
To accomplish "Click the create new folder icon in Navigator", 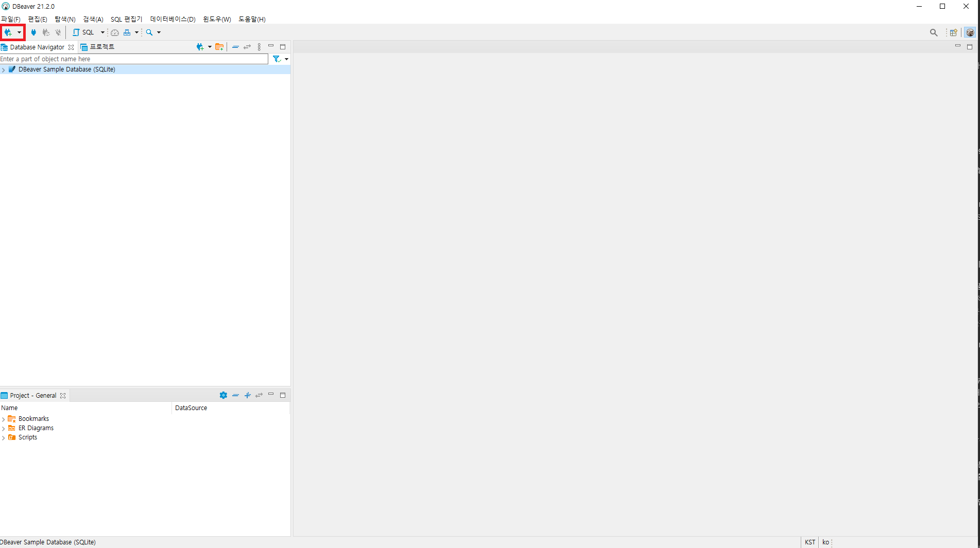I will [x=219, y=47].
